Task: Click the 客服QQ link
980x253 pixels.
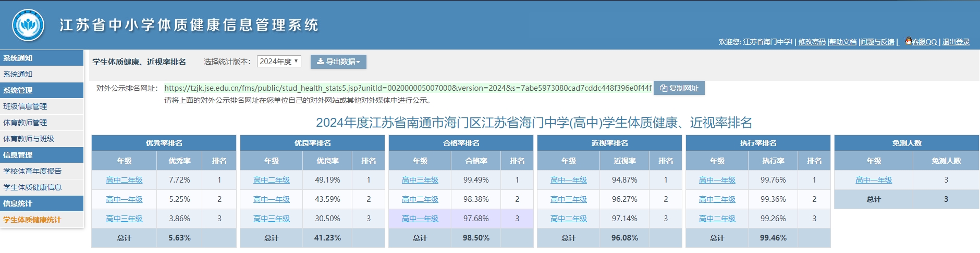Action: tap(924, 42)
